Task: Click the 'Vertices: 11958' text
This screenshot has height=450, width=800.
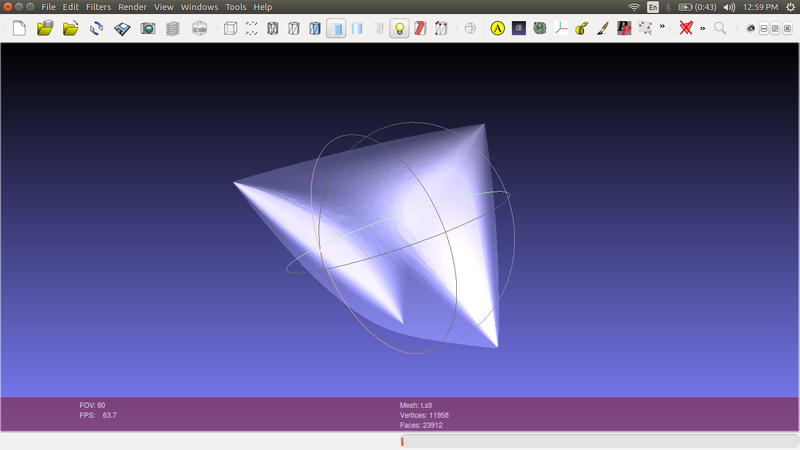Action: [424, 415]
